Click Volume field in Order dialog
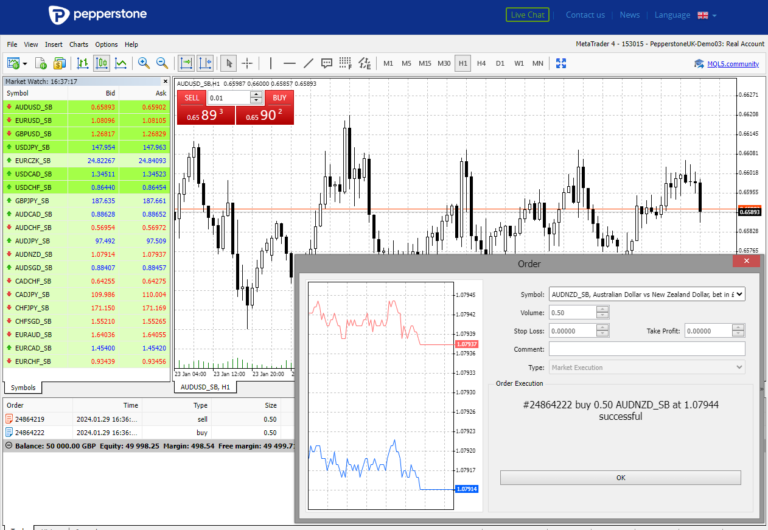 tap(572, 313)
